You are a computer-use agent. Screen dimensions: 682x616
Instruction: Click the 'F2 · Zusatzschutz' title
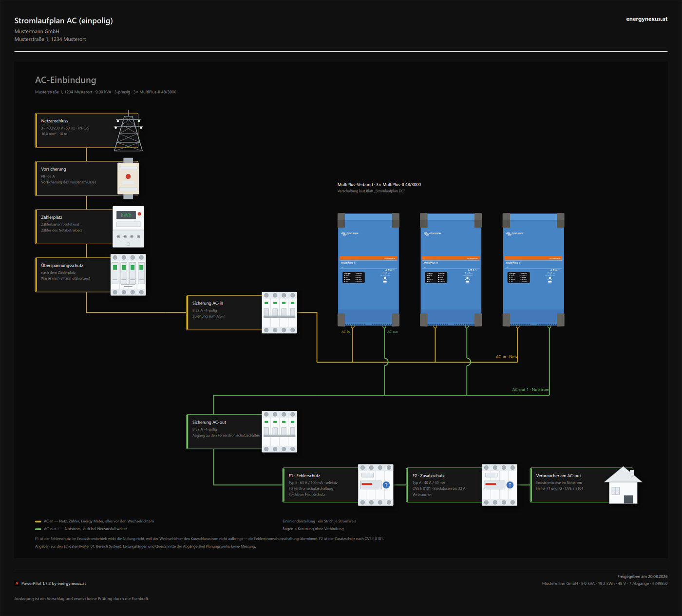coord(429,476)
